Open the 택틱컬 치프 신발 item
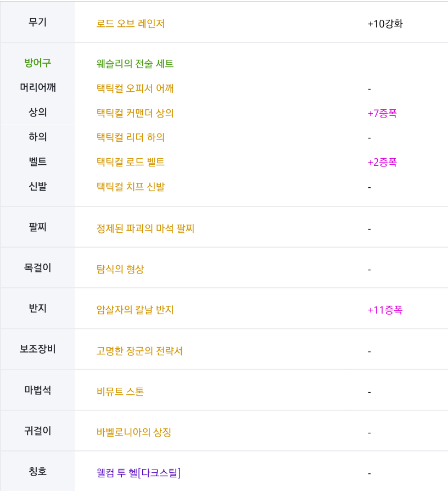The height and width of the screenshot is (491, 448). tap(130, 187)
